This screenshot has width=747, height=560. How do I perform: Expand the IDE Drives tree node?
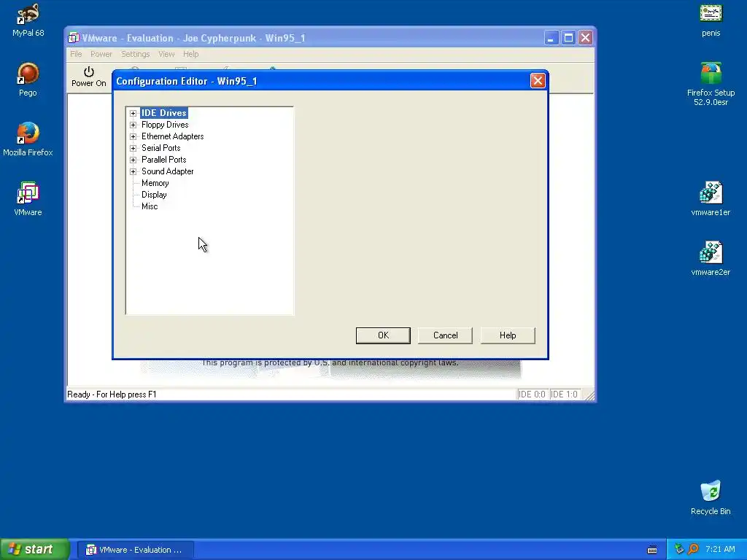click(133, 113)
